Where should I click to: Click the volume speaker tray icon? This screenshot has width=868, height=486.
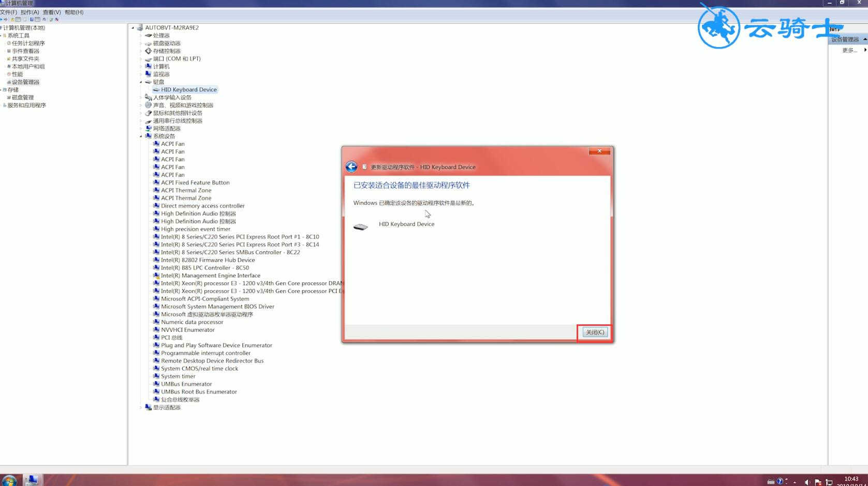point(807,482)
